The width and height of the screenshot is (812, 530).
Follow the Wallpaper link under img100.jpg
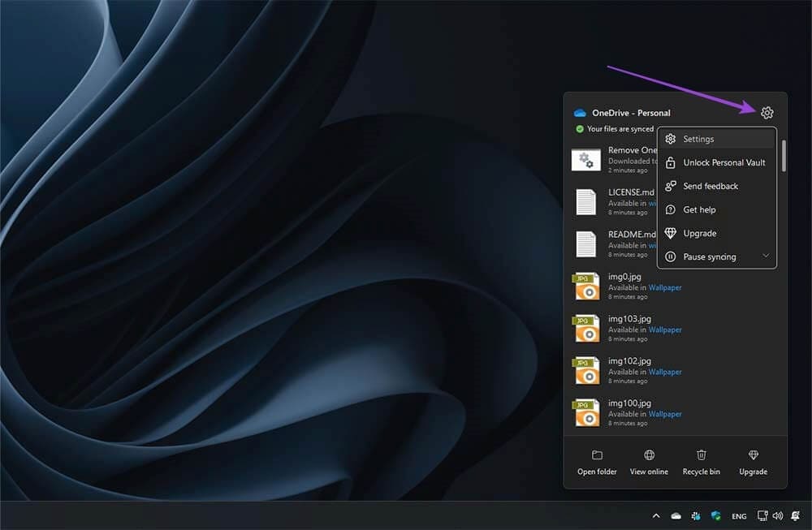(x=665, y=414)
